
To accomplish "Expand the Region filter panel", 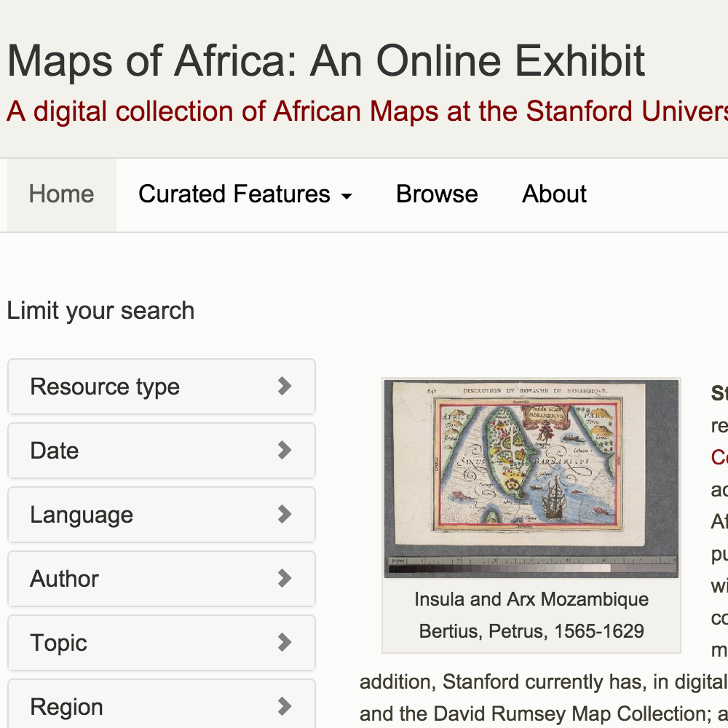I will pyautogui.click(x=162, y=705).
